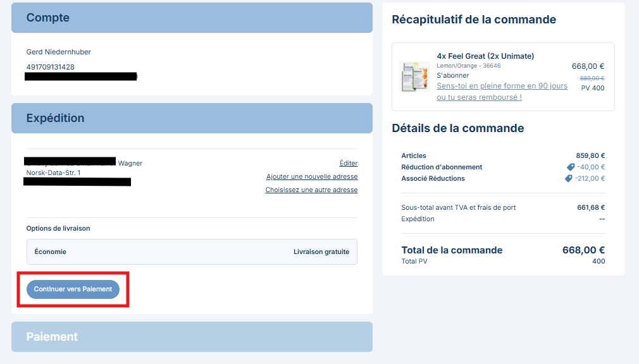Click the Associé Réductions tag icon
The image size is (639, 364).
(x=569, y=179)
